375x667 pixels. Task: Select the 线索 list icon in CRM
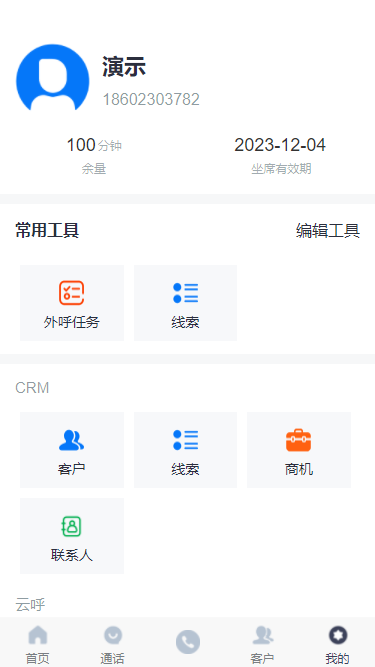tap(185, 440)
